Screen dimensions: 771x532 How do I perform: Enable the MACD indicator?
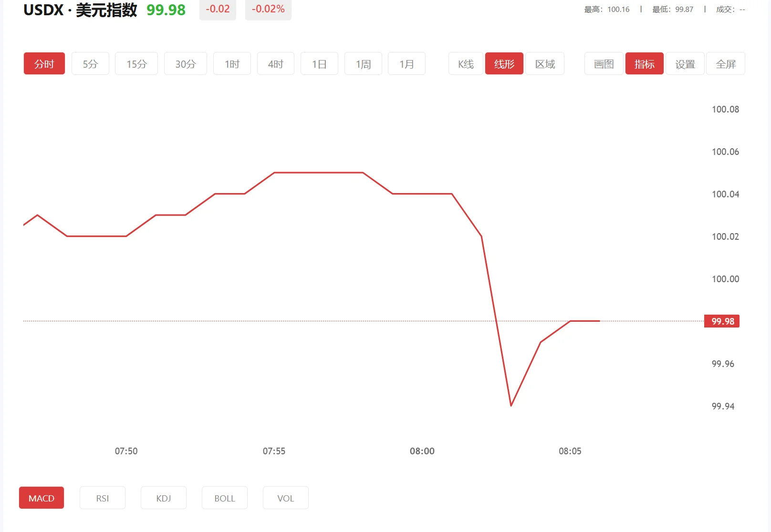[x=42, y=498]
